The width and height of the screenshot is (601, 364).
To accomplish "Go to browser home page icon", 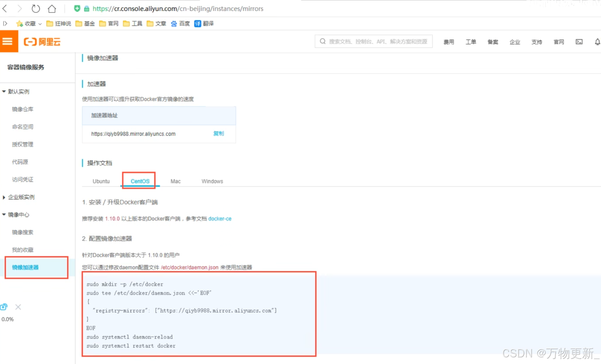I will click(x=52, y=8).
